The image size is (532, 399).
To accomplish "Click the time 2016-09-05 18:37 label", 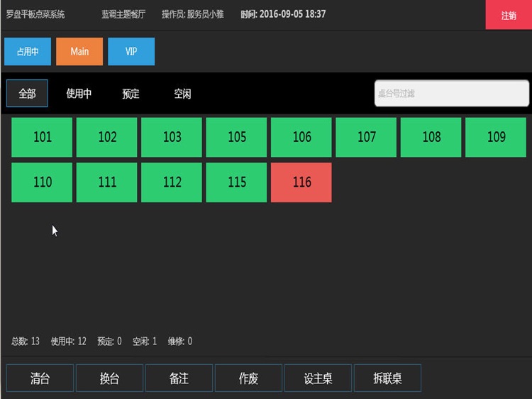I will point(283,14).
